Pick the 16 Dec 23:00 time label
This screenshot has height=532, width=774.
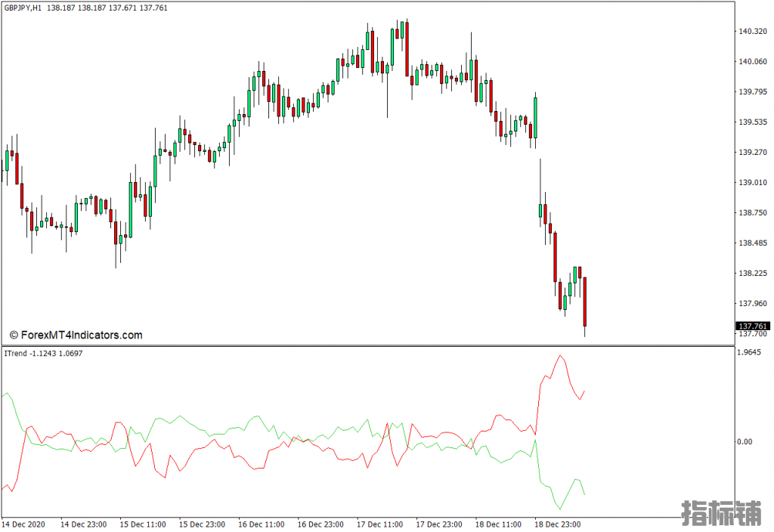coord(320,524)
